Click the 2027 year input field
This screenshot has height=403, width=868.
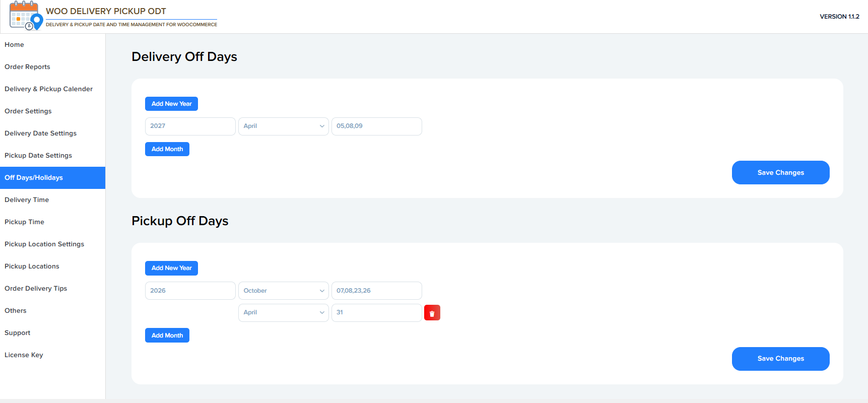(190, 126)
